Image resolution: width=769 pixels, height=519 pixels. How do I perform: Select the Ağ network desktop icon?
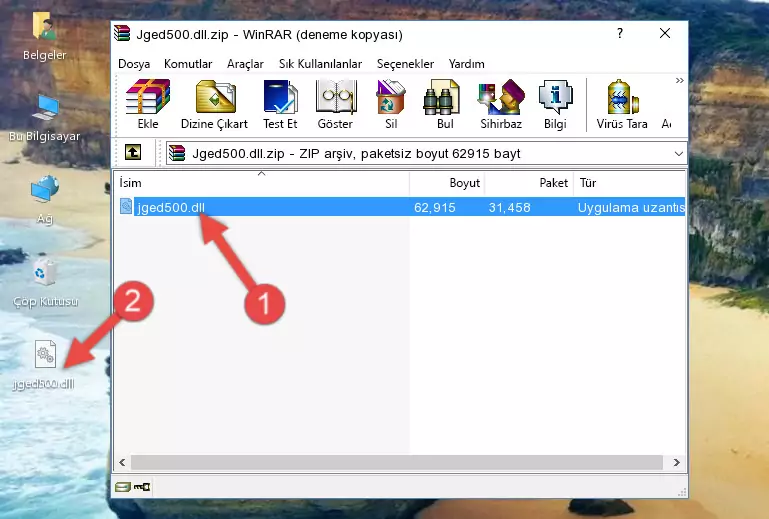[45, 200]
